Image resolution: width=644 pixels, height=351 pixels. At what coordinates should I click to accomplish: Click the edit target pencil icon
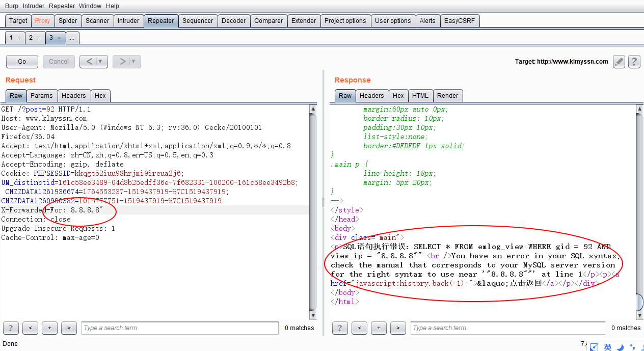(x=619, y=62)
